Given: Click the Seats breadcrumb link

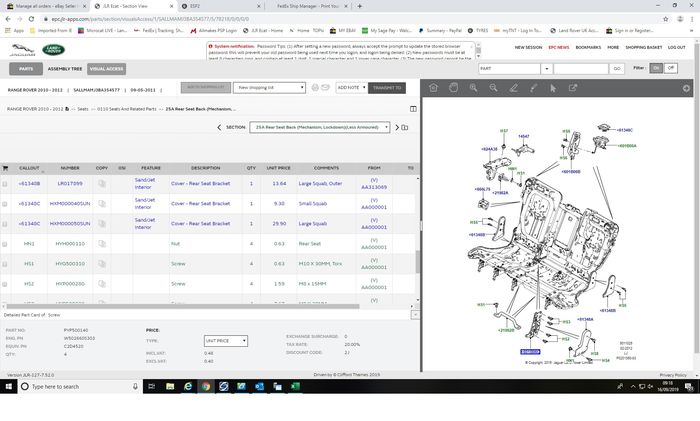Looking at the screenshot, I should click(x=83, y=109).
